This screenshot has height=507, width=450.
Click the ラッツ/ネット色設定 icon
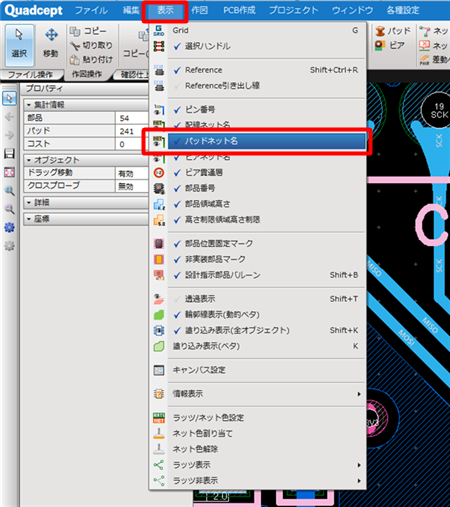(159, 417)
